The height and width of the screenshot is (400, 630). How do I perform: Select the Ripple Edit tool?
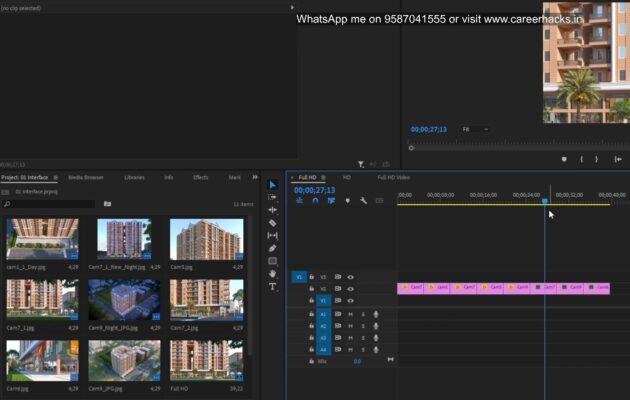click(x=273, y=210)
